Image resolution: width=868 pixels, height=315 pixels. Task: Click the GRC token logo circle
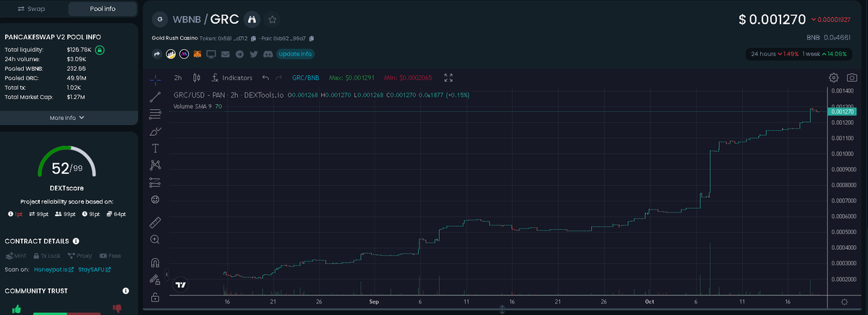(x=159, y=19)
